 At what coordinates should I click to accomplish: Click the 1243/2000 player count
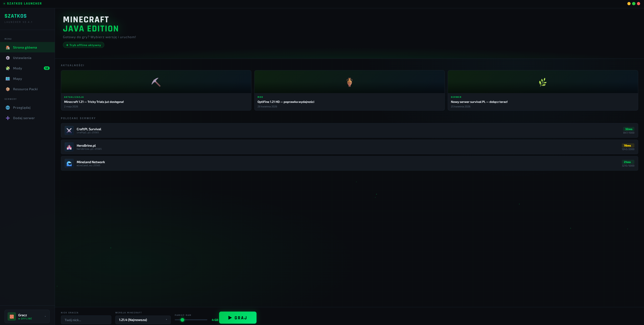click(x=628, y=149)
